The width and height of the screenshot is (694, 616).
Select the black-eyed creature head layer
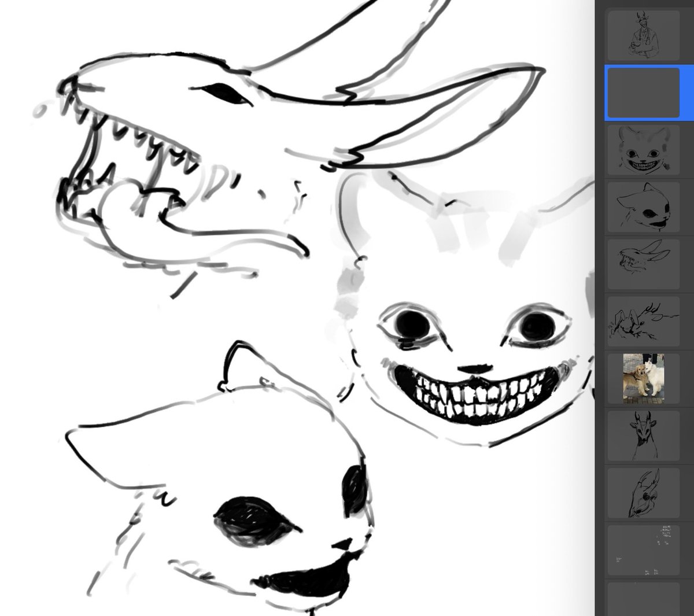click(643, 206)
